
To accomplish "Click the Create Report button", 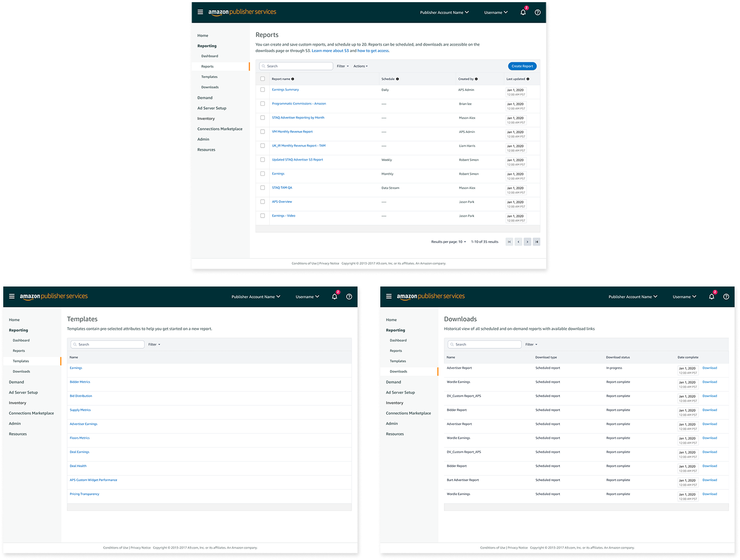I will (x=522, y=66).
